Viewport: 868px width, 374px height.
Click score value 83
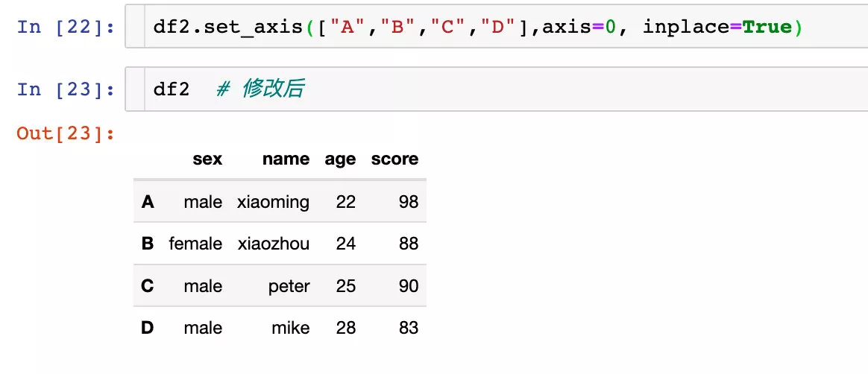coord(409,328)
